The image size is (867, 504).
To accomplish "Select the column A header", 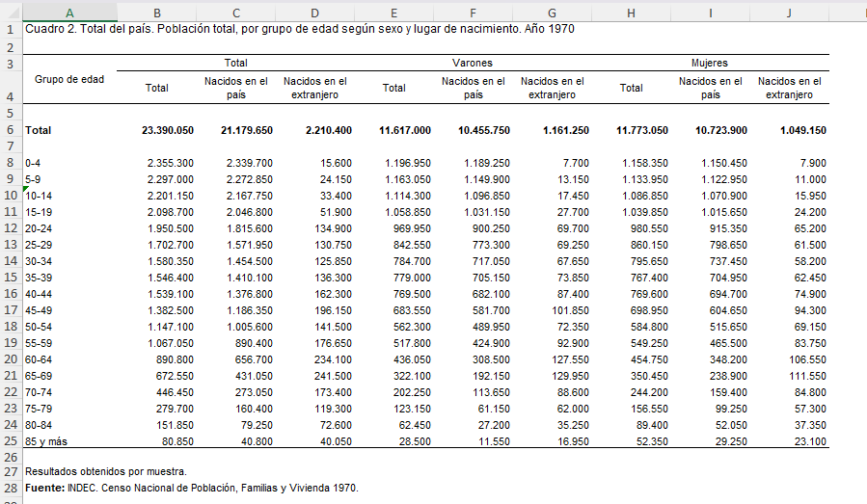I will tap(69, 12).
